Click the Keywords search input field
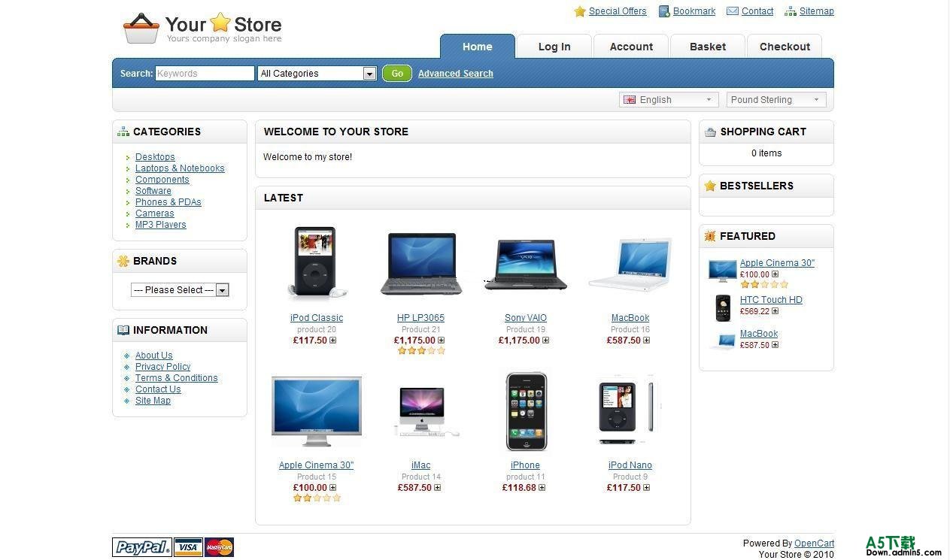This screenshot has height=560, width=950. click(205, 74)
